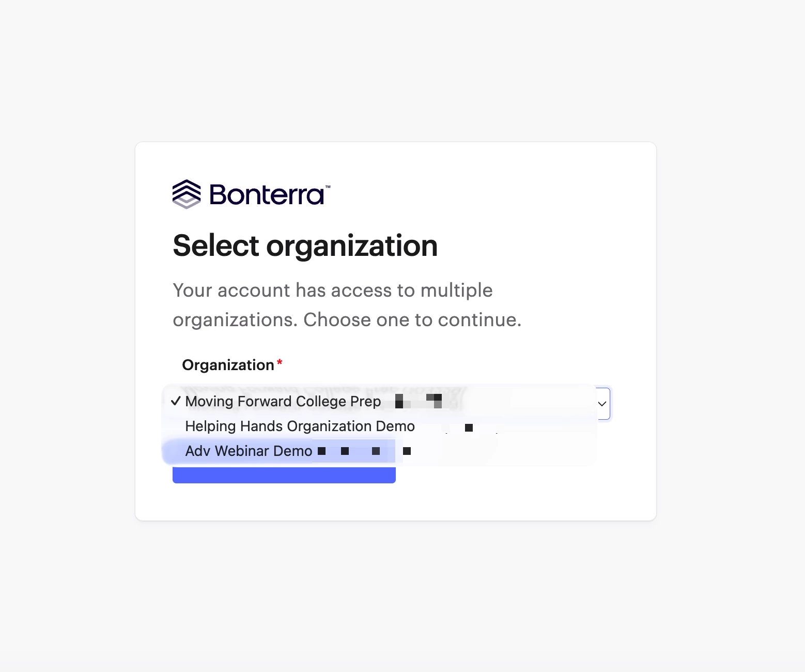Click the Select organization heading

point(305,246)
